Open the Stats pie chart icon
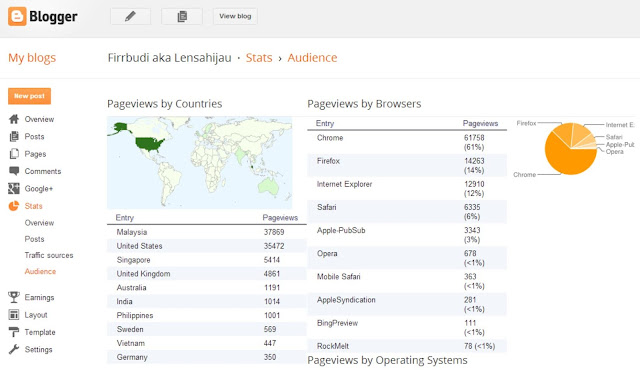Screen dimensions: 640x370 tap(14, 206)
